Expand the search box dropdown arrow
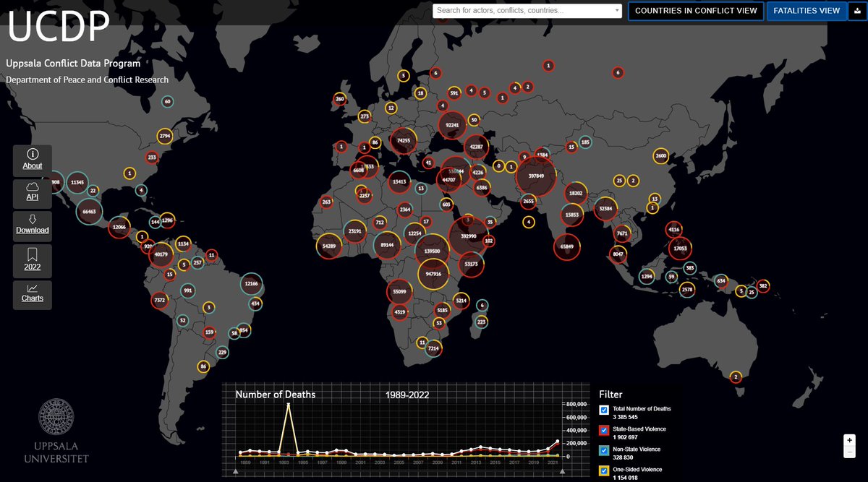Screen dimensions: 868x482 pyautogui.click(x=616, y=11)
